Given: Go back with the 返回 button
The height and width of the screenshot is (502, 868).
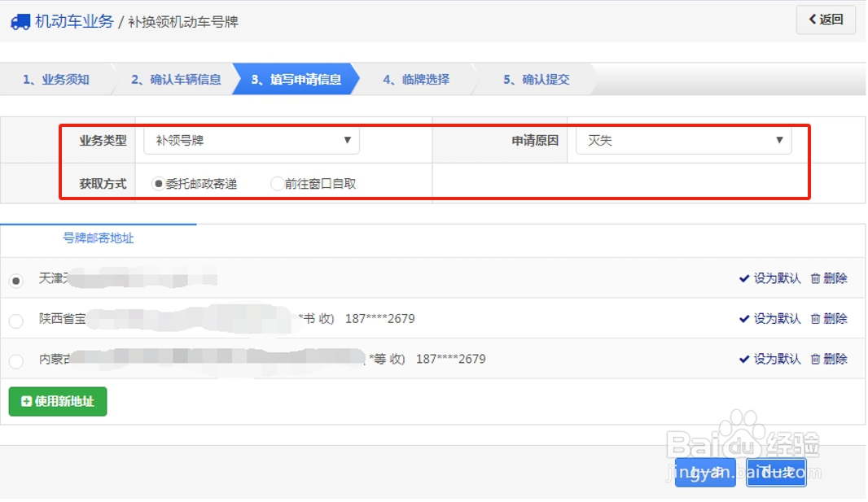Looking at the screenshot, I should click(x=826, y=20).
